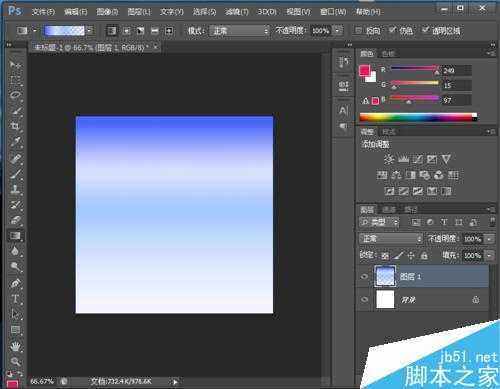Toggle lock all padlock icon

click(424, 256)
